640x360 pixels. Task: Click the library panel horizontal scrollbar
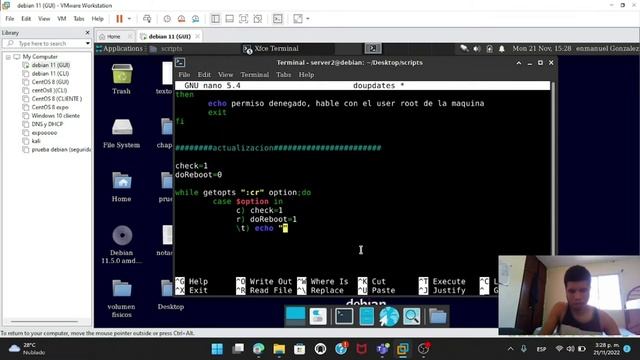44,322
